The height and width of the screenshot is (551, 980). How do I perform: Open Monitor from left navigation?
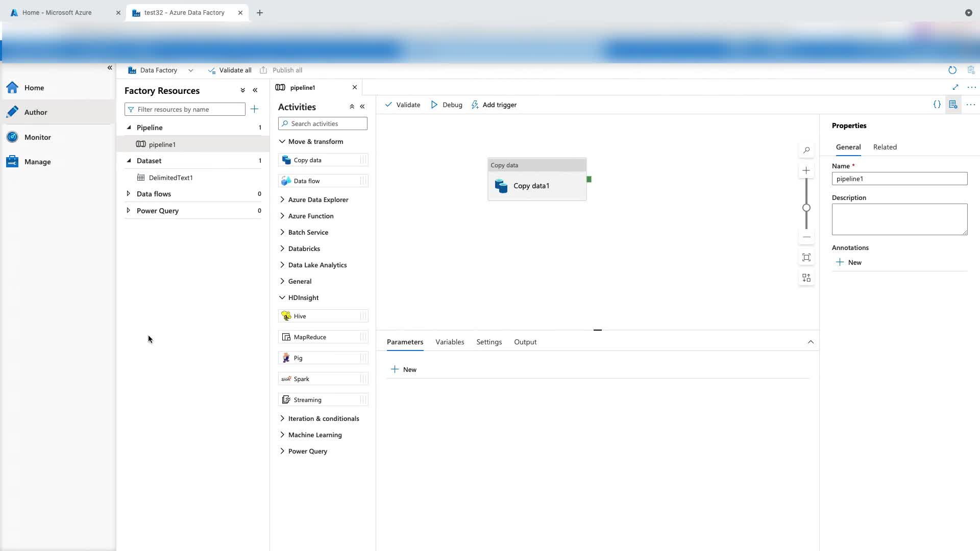pyautogui.click(x=37, y=137)
